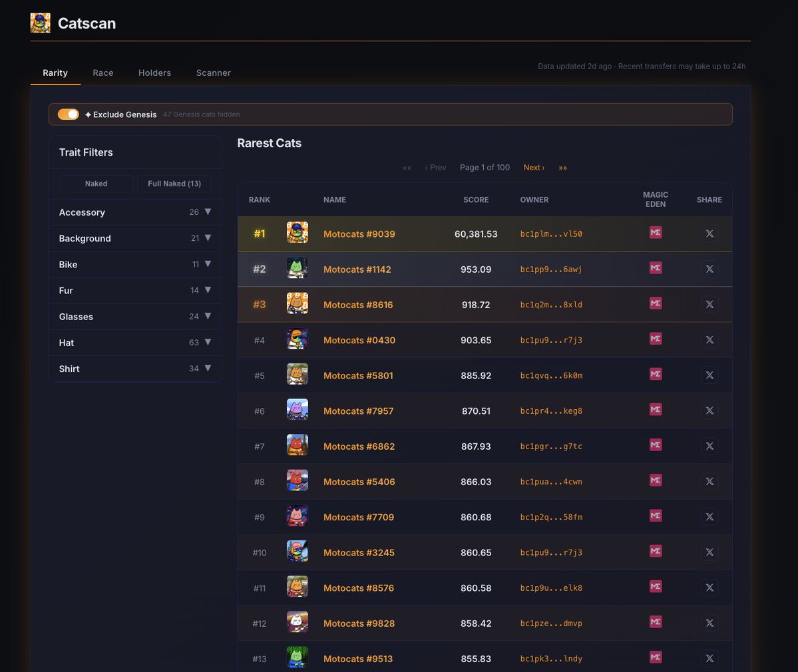
Task: Jump to the last page (»»)
Action: coord(562,168)
